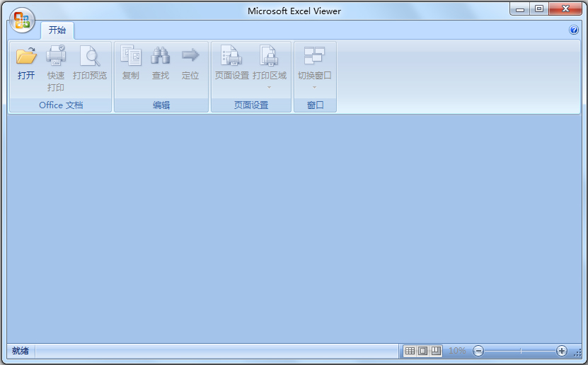Open 页面设置 page setup icon
The width and height of the screenshot is (588, 365).
231,55
